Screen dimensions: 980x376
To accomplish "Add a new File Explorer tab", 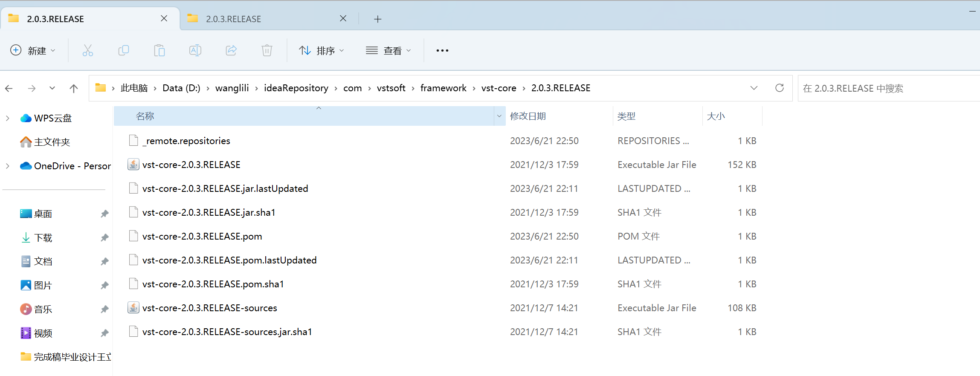I will (377, 19).
